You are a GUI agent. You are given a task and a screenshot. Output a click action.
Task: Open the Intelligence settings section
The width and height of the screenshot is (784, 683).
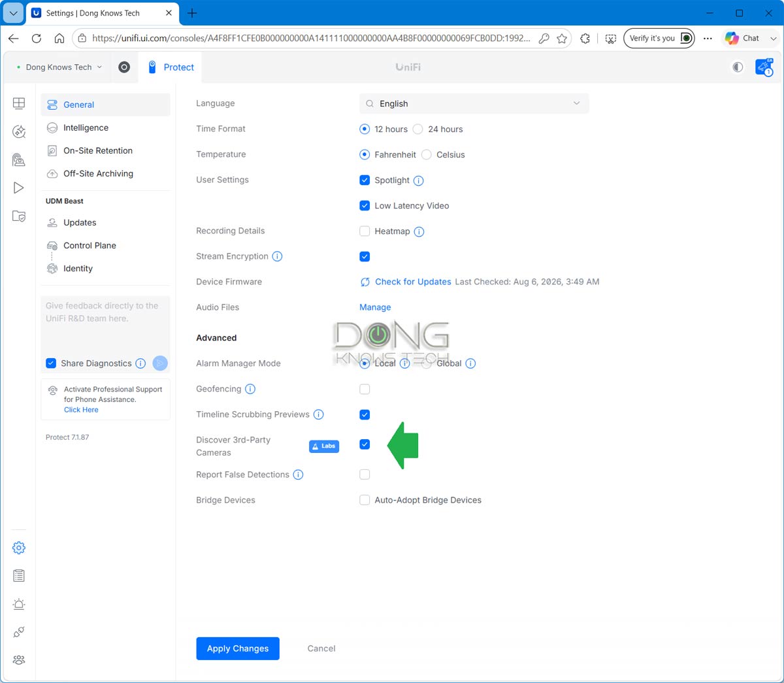click(x=106, y=128)
